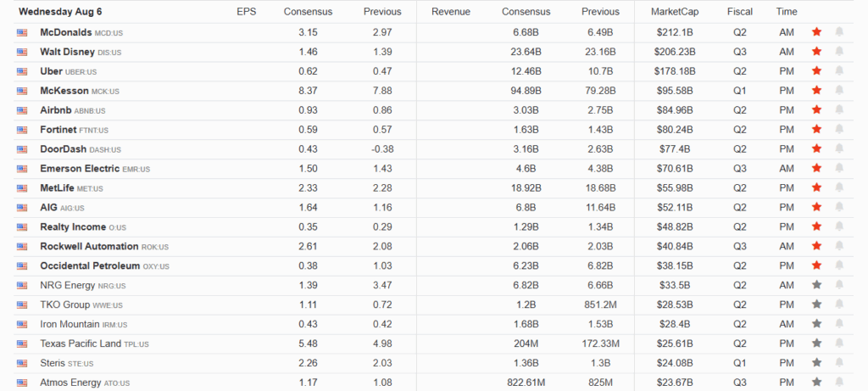This screenshot has width=868, height=391.
Task: Click the Revenue column header
Action: coord(451,12)
